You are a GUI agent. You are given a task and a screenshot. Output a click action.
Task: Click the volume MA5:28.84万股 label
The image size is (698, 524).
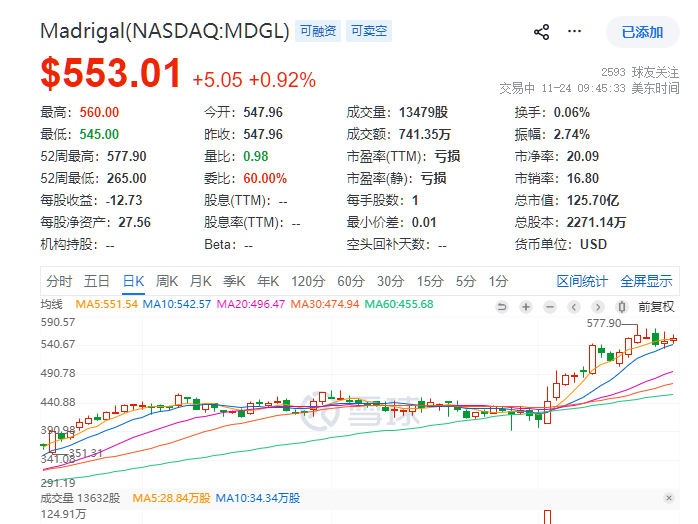(171, 498)
